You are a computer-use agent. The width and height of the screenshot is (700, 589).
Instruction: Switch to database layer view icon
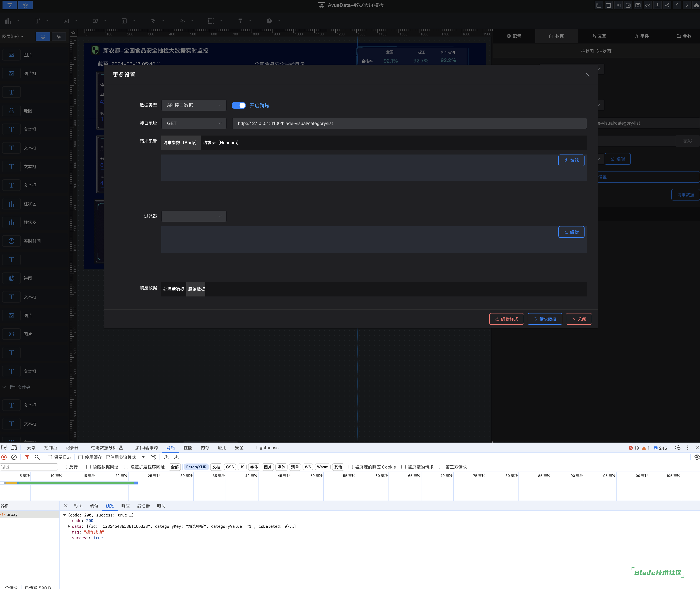point(58,36)
